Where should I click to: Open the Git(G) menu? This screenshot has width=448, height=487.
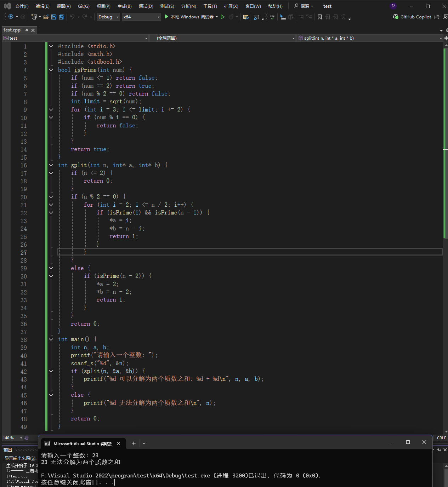tap(84, 6)
